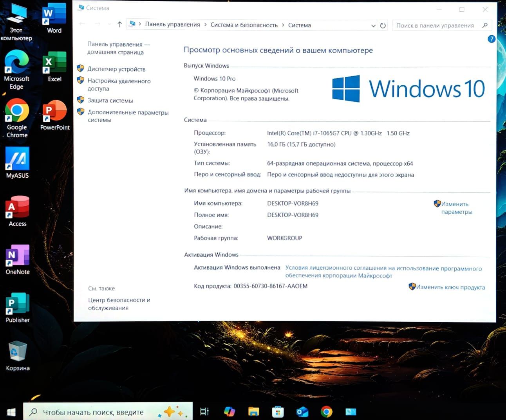Refresh the Control Panel page
Image resolution: width=506 pixels, height=420 pixels.
tap(383, 25)
